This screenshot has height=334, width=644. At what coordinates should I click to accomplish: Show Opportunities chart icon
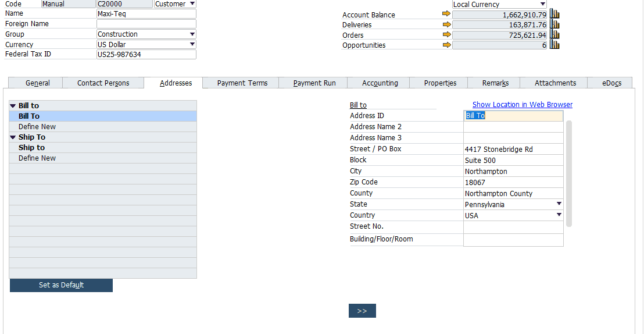[554, 44]
